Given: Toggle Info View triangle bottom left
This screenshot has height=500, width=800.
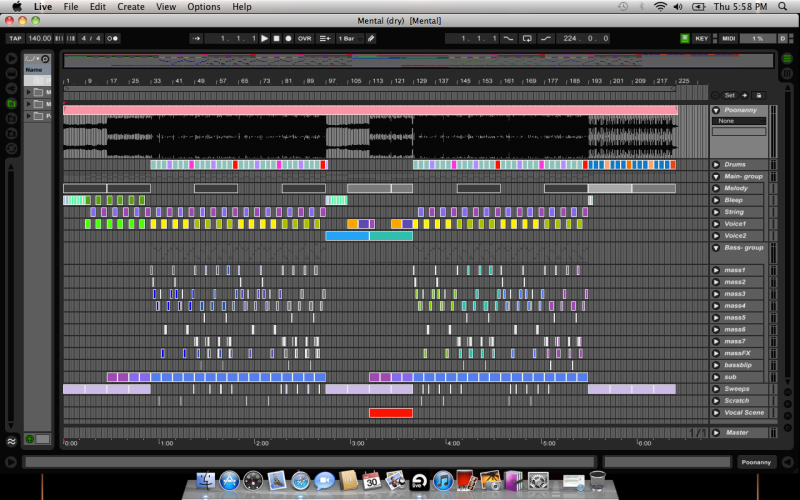Looking at the screenshot, I should point(10,462).
